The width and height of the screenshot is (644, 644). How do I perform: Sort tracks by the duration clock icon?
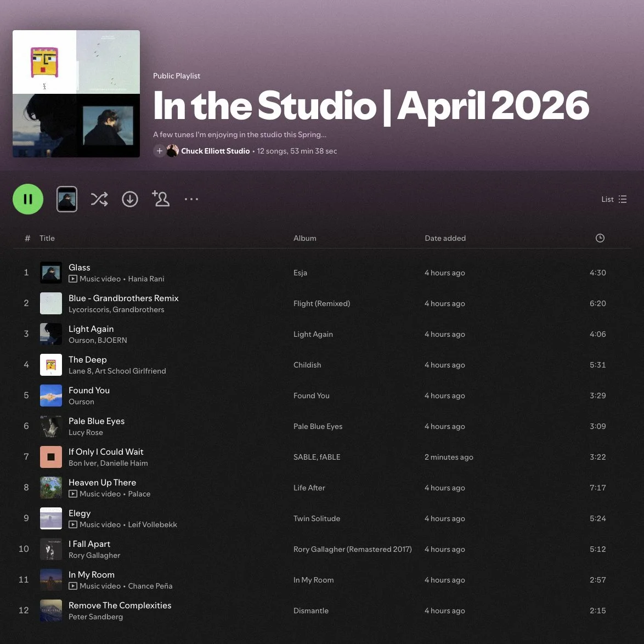pos(600,238)
